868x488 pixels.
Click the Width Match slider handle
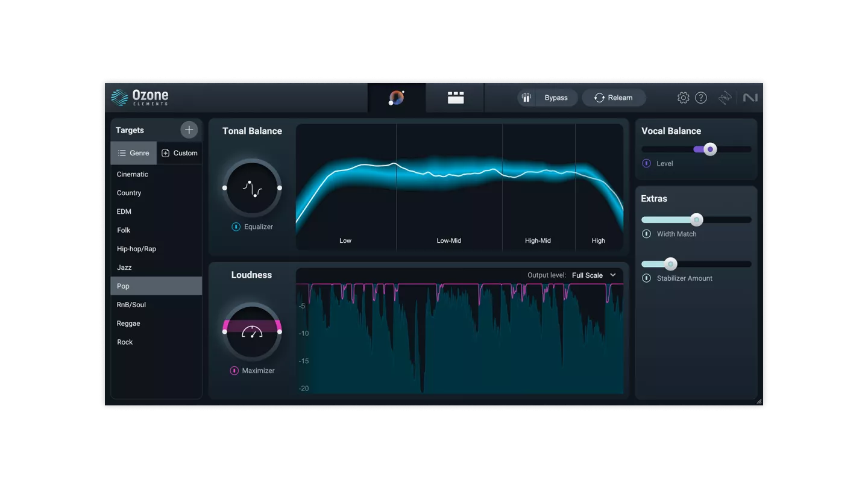point(696,220)
